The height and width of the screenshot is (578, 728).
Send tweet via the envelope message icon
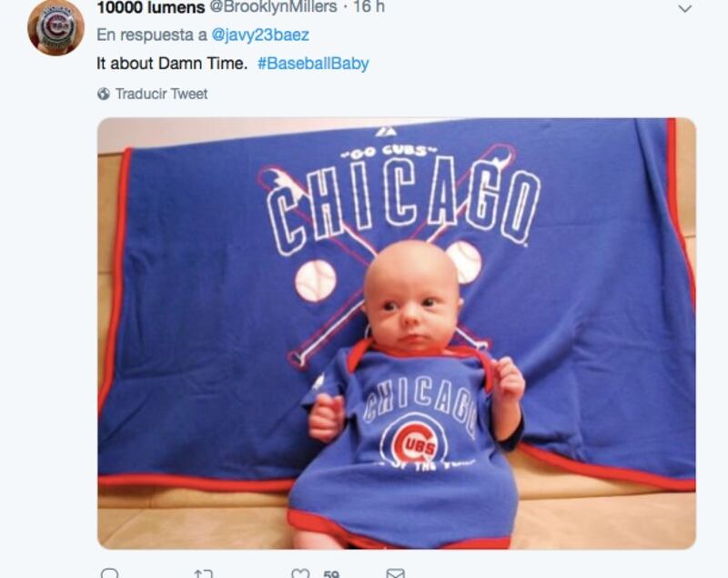395,573
